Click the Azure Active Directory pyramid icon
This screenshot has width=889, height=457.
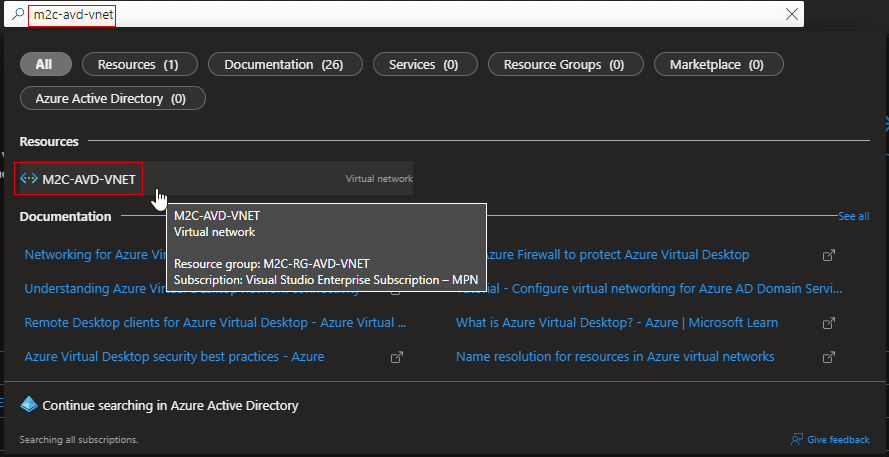click(29, 406)
